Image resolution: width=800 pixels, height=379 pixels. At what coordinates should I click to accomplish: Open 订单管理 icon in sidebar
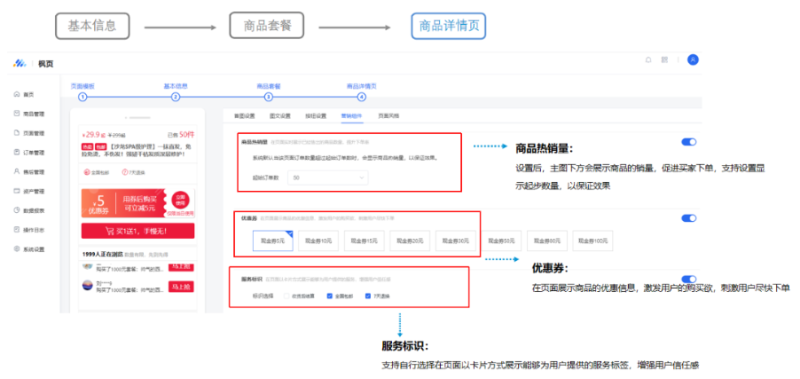pos(17,152)
